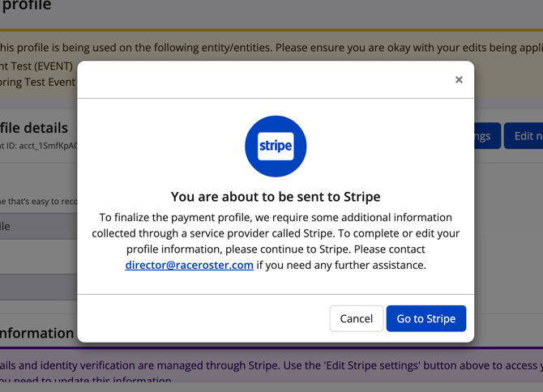Click the 'To finalize the payment profile' paragraph
Image resolution: width=543 pixels, height=392 pixels.
pyautogui.click(x=276, y=241)
